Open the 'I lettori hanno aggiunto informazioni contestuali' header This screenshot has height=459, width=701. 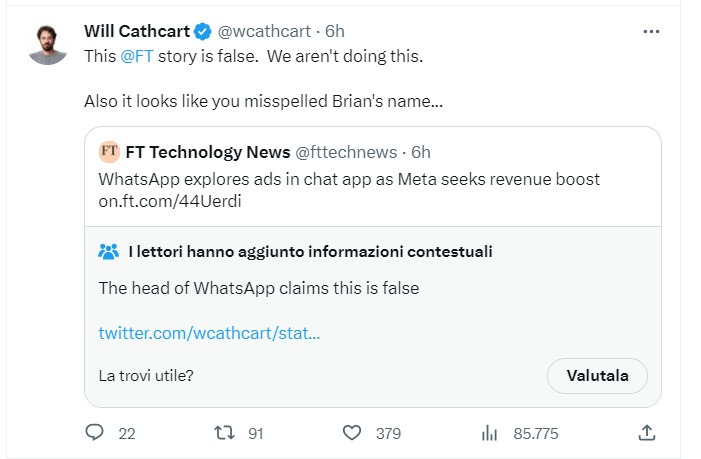pyautogui.click(x=310, y=252)
